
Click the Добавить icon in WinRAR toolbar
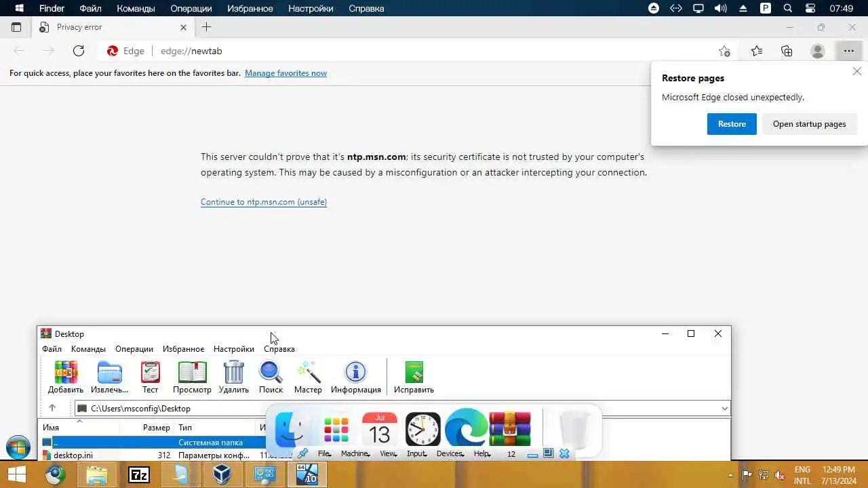pos(66,377)
